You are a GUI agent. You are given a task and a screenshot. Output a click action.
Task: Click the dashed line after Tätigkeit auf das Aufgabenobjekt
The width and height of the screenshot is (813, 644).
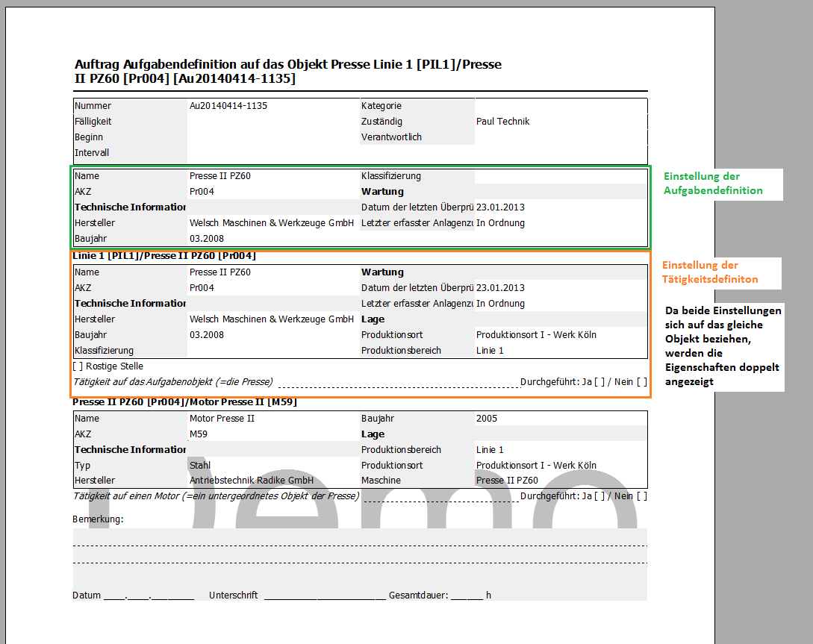pos(399,386)
